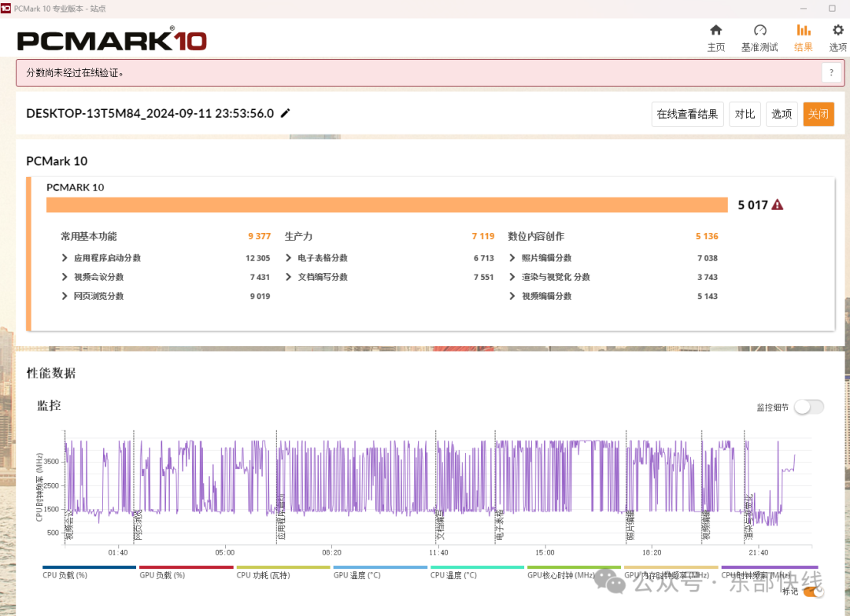Viewport: 850px width, 616px height.
Task: Click the red warning triangle beside 5 017
Action: (x=778, y=205)
